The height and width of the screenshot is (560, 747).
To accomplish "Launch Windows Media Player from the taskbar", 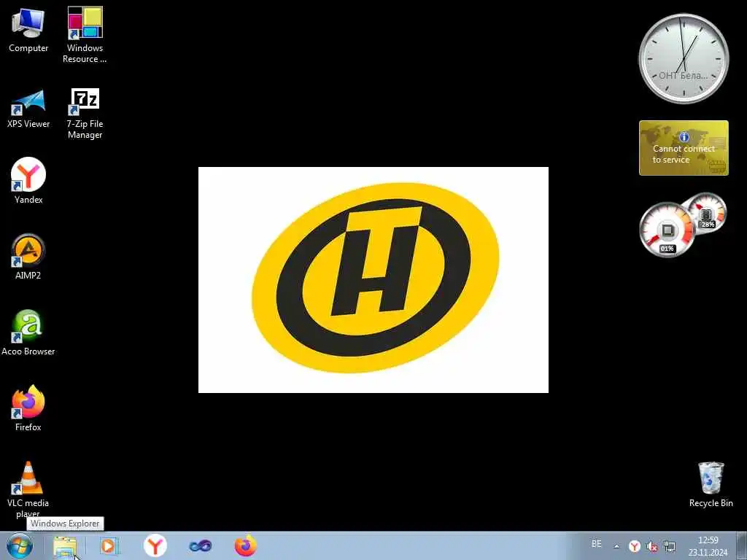I will click(109, 546).
